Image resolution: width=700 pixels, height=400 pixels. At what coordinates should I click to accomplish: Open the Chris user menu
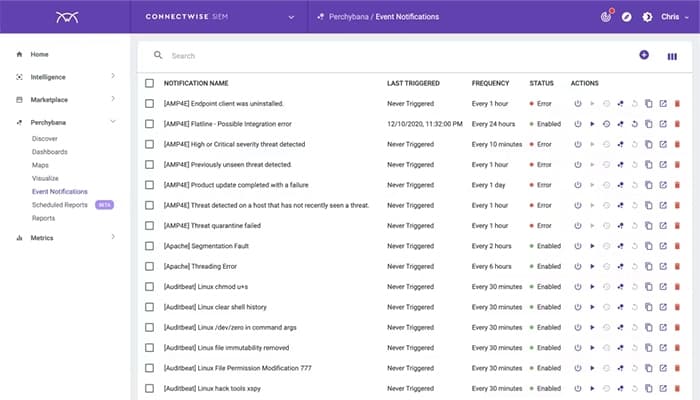tap(675, 17)
